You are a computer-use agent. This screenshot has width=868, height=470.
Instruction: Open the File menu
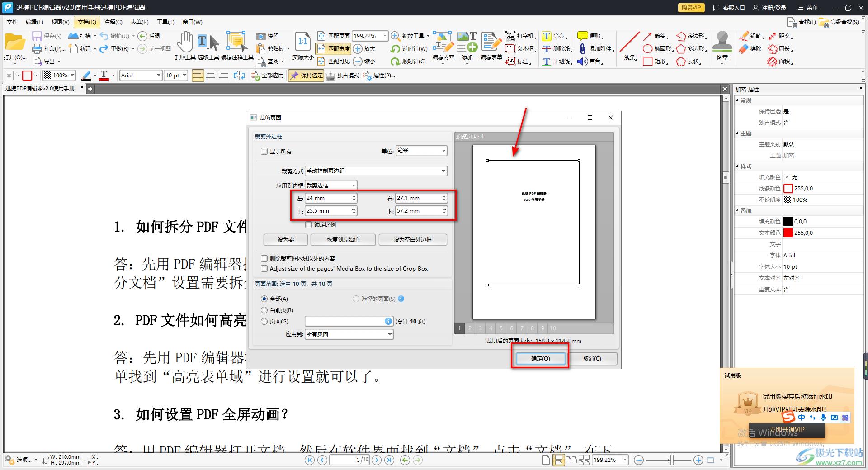click(x=12, y=22)
